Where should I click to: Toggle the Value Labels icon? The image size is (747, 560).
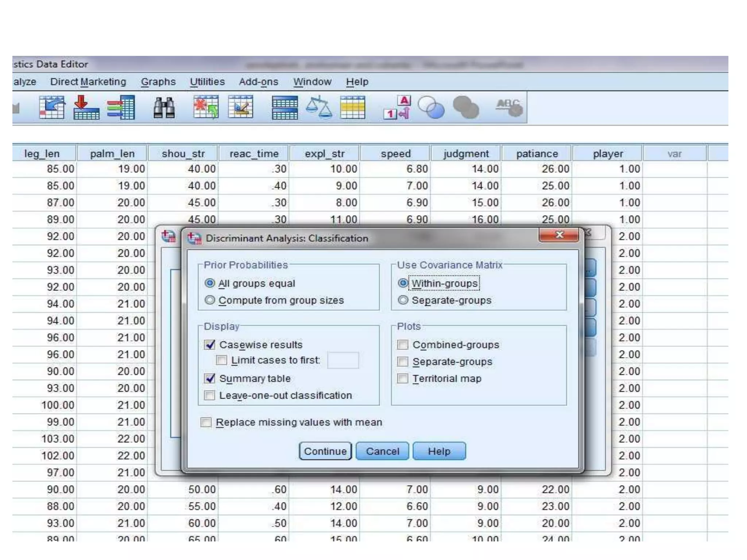point(398,108)
